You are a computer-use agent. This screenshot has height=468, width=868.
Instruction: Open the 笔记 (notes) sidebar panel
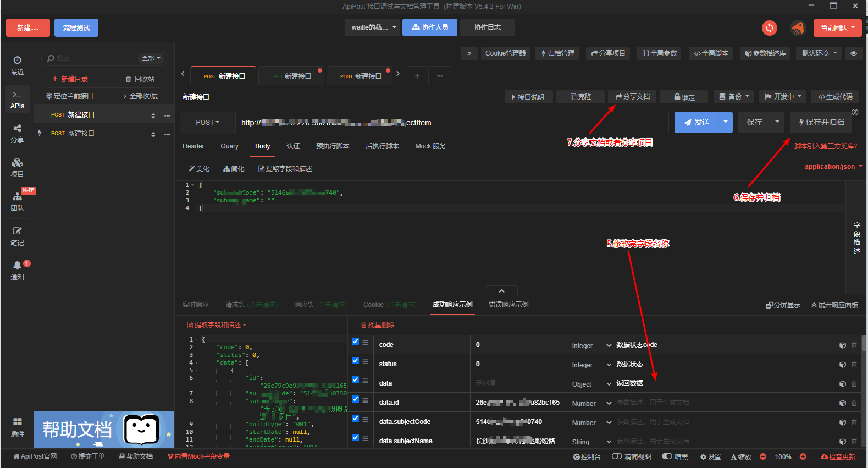click(17, 236)
